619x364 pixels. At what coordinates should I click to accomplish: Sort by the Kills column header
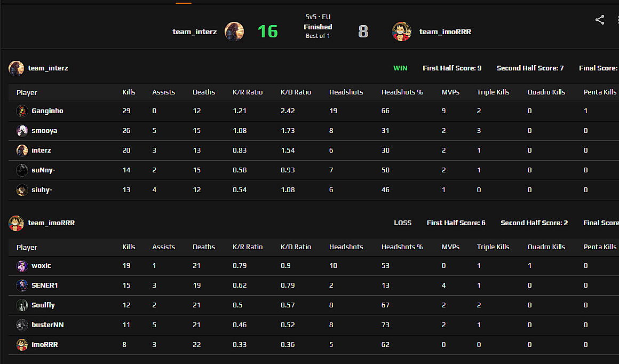129,92
